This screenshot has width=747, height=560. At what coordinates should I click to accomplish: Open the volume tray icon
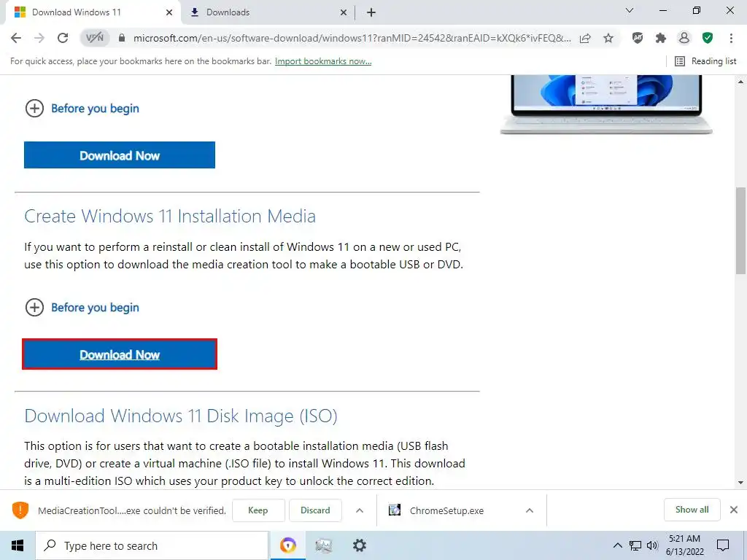pyautogui.click(x=652, y=545)
